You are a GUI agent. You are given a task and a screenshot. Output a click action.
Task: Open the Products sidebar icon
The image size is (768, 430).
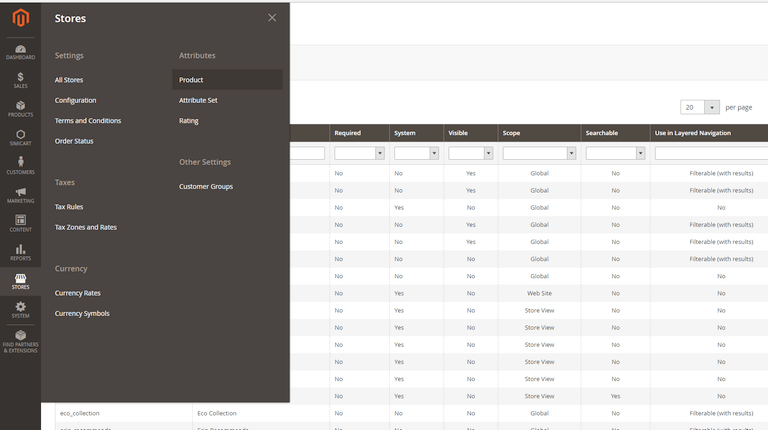tap(21, 109)
